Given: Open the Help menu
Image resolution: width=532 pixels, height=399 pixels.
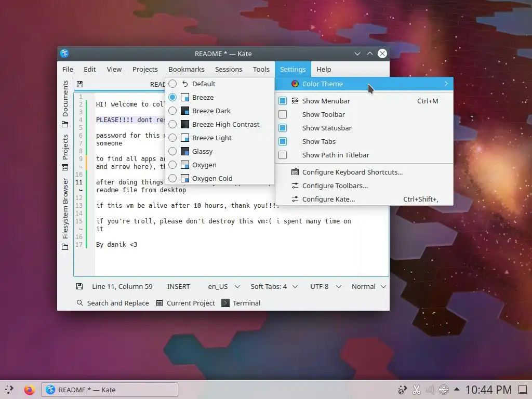Looking at the screenshot, I should pyautogui.click(x=324, y=69).
